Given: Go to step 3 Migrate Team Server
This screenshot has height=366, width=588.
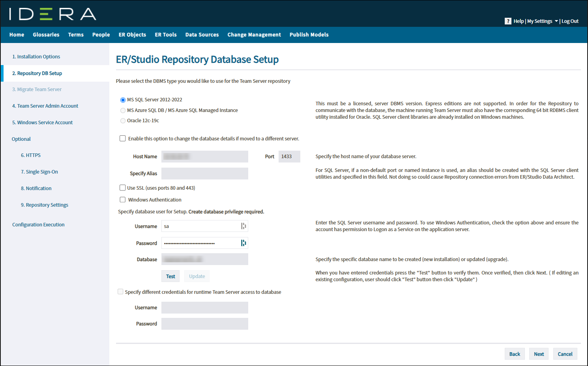Looking at the screenshot, I should tap(37, 90).
